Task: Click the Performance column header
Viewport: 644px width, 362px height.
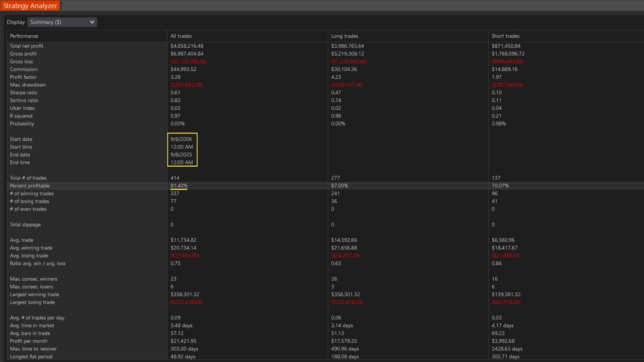Action: click(x=24, y=36)
